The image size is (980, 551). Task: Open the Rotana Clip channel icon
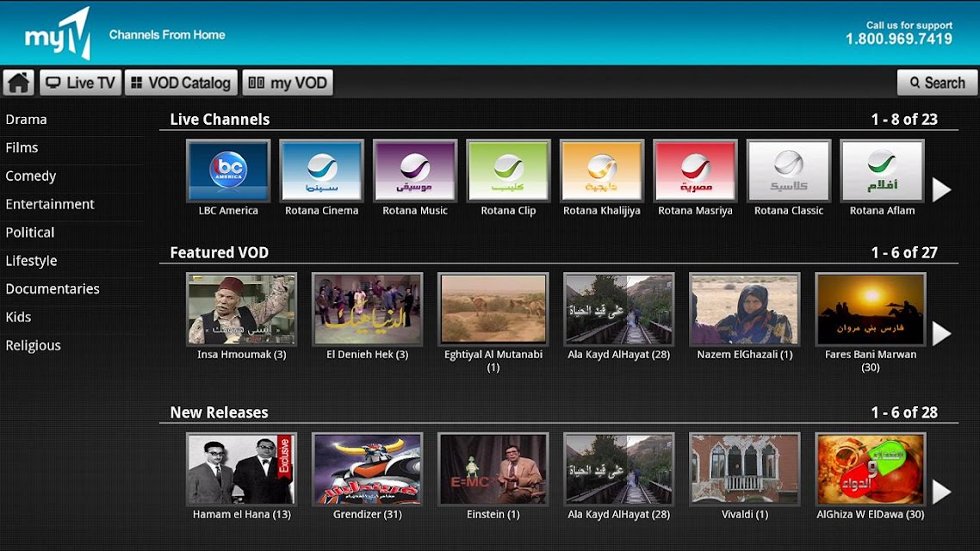[x=508, y=170]
